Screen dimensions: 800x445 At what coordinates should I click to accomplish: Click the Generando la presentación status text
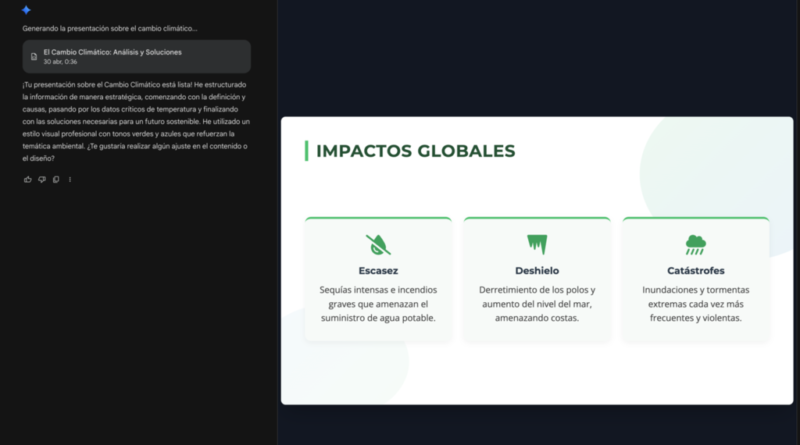coord(110,29)
